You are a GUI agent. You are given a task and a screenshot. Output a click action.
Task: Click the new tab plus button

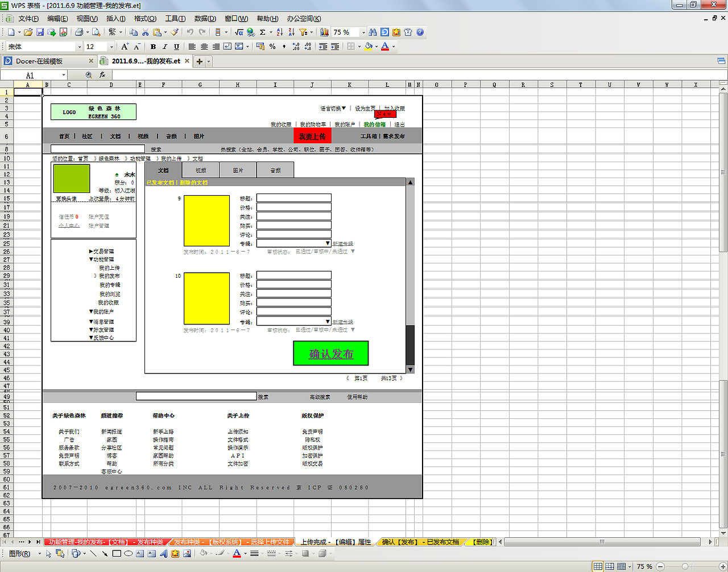click(200, 61)
